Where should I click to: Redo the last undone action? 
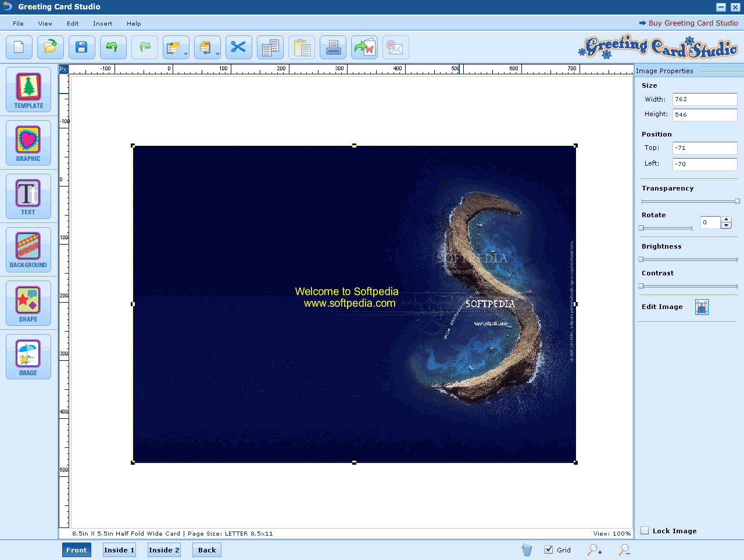tap(145, 47)
